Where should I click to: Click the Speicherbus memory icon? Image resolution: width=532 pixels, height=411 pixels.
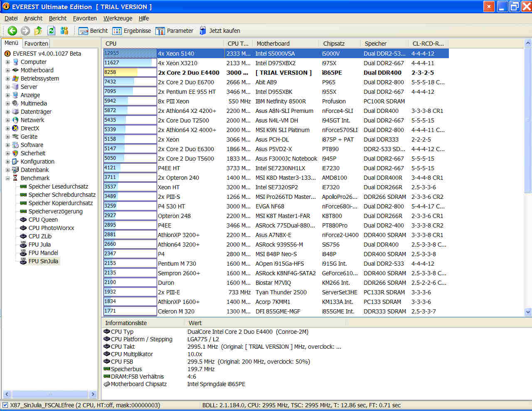107,369
